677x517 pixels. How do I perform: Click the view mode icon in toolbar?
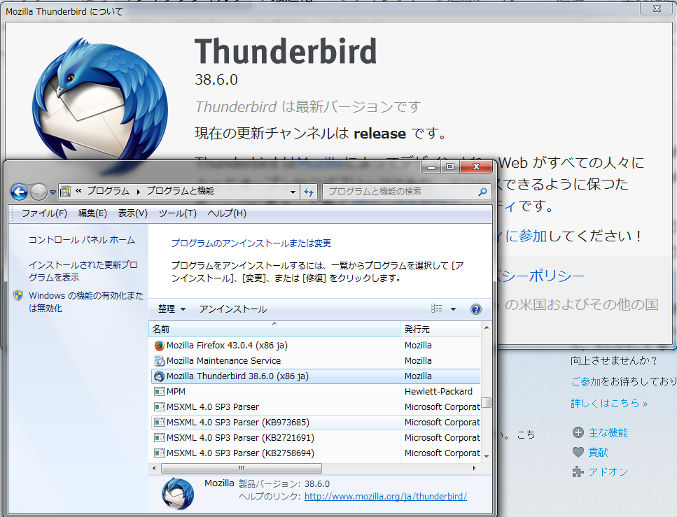(436, 310)
